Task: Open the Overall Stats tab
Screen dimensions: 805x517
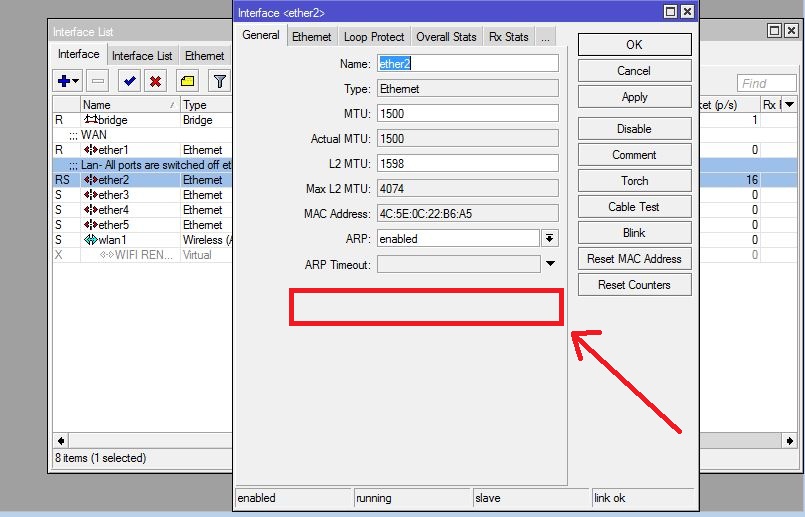Action: 446,37
